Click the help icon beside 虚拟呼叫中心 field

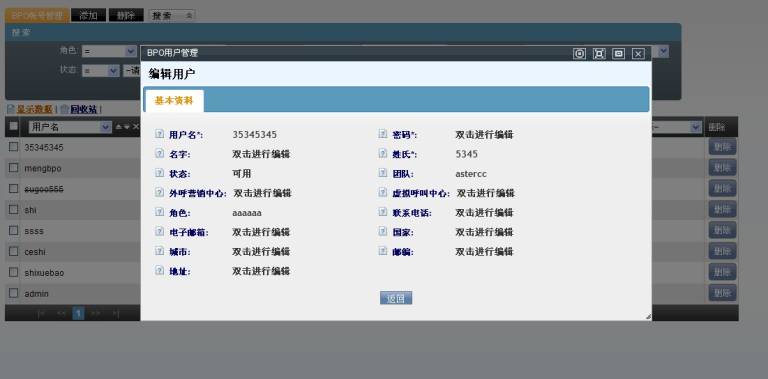[x=383, y=192]
